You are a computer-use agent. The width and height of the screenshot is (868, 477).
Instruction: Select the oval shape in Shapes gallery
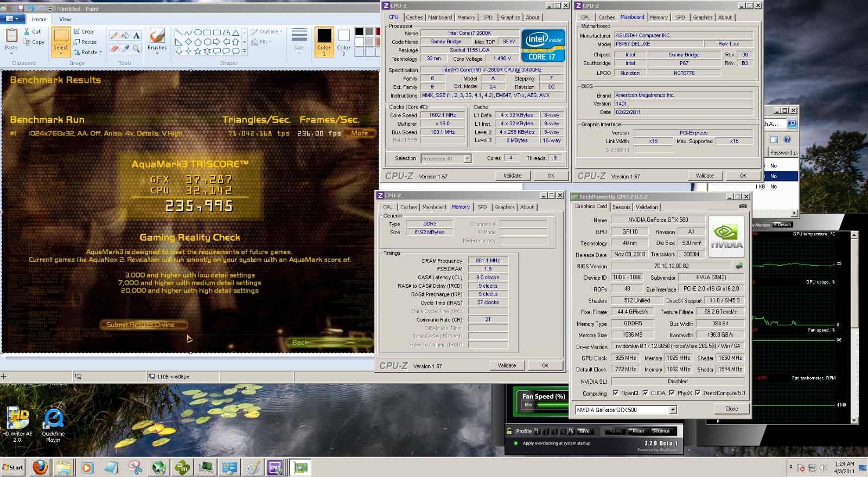pos(198,33)
